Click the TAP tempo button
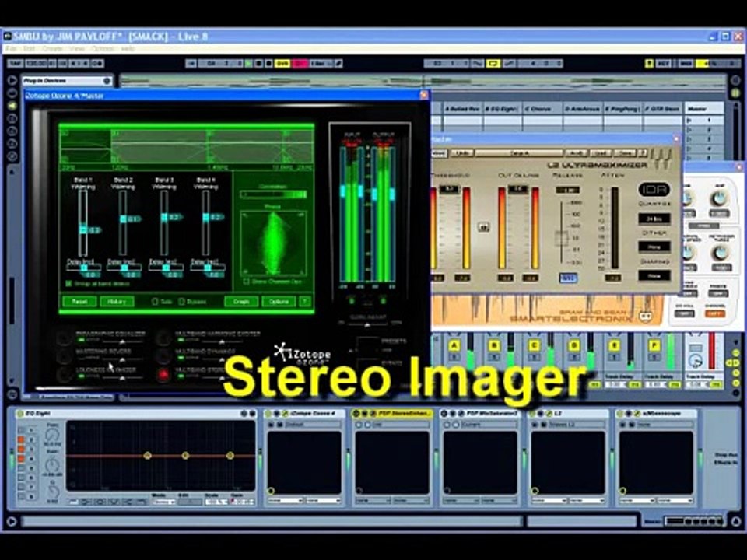The width and height of the screenshot is (747, 560). (16, 63)
